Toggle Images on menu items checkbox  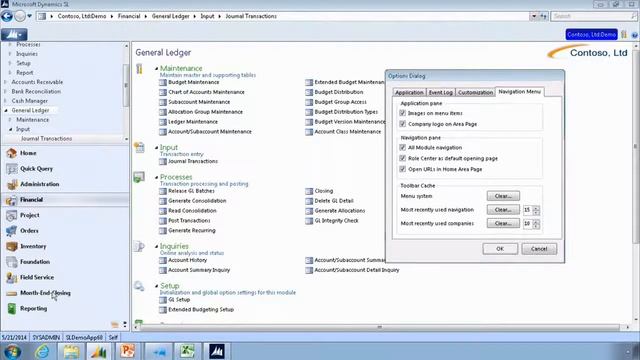point(403,113)
